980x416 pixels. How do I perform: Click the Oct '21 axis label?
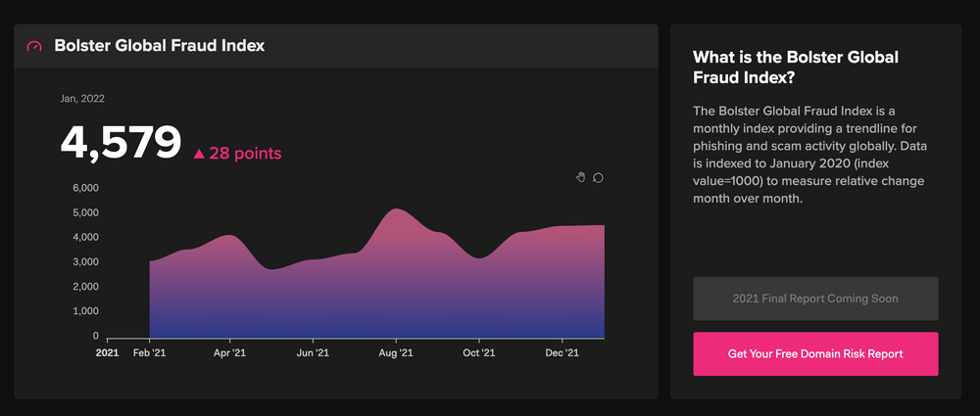pos(479,353)
